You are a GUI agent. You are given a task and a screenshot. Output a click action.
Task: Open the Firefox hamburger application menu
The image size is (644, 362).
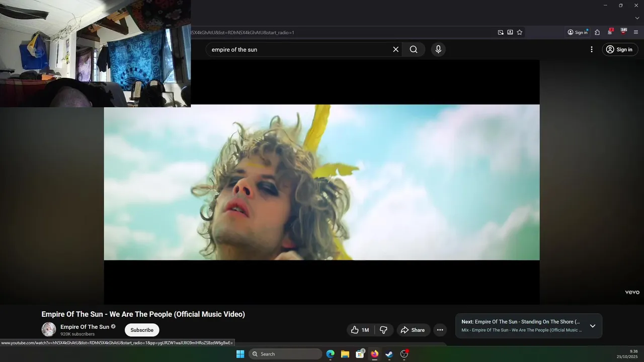636,32
